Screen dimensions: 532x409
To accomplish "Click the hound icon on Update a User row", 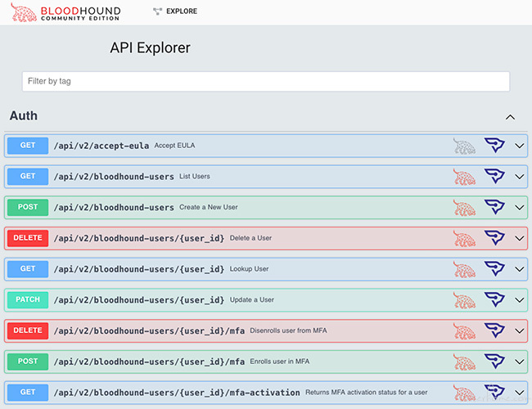I will pyautogui.click(x=464, y=300).
